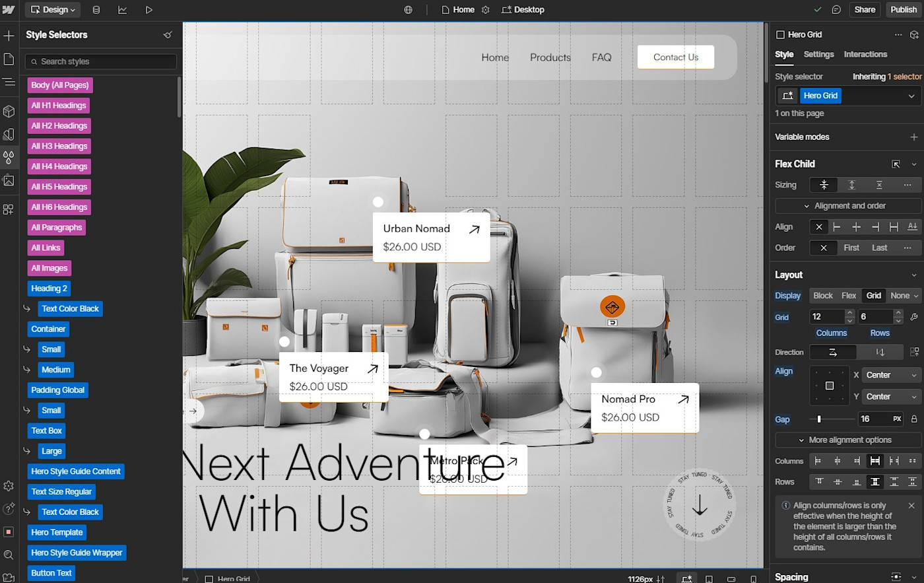
Task: Click Products in the site navigation
Action: tap(550, 57)
